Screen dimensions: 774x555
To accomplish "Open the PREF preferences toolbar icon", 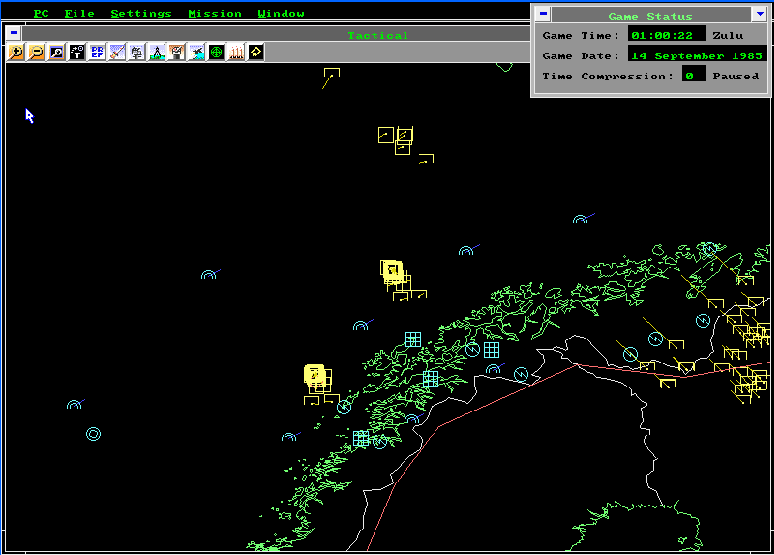I will pyautogui.click(x=97, y=52).
